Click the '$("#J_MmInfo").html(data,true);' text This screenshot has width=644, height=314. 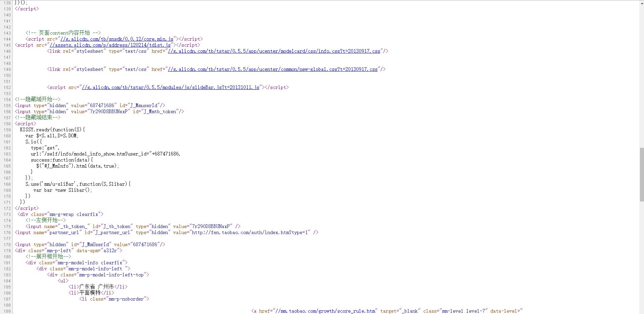(78, 166)
